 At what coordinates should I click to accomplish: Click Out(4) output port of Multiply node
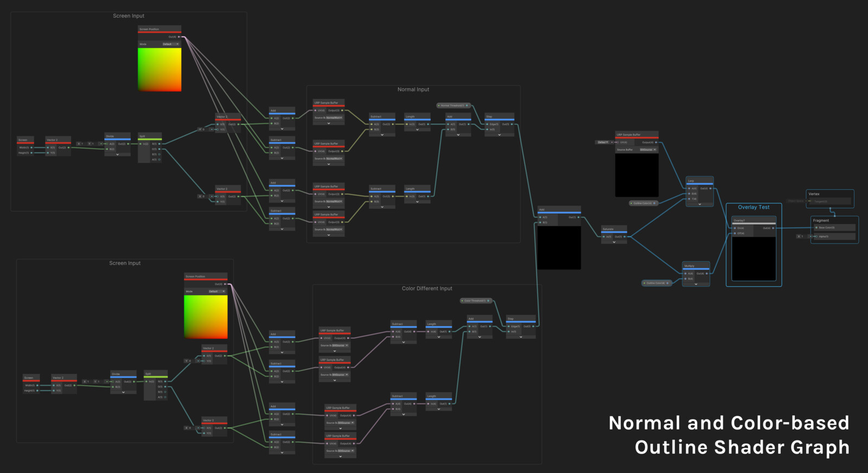(706, 273)
